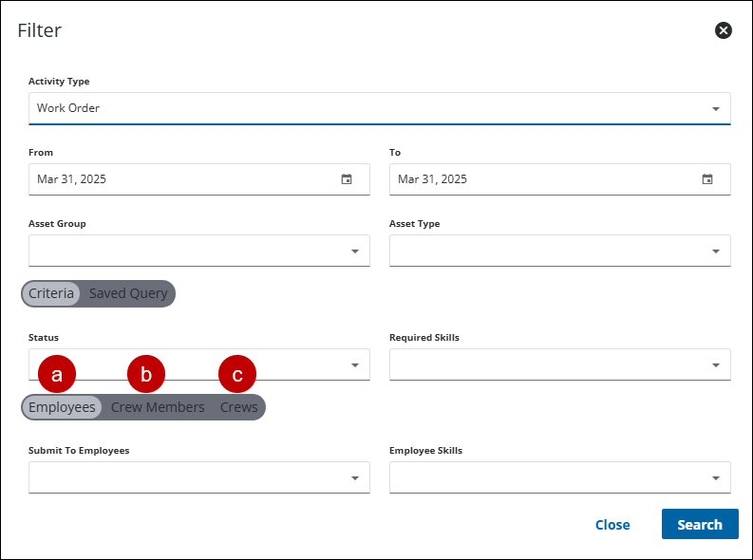Screen dimensions: 753x560
Task: Switch to Criteria filter mode
Action: (51, 293)
